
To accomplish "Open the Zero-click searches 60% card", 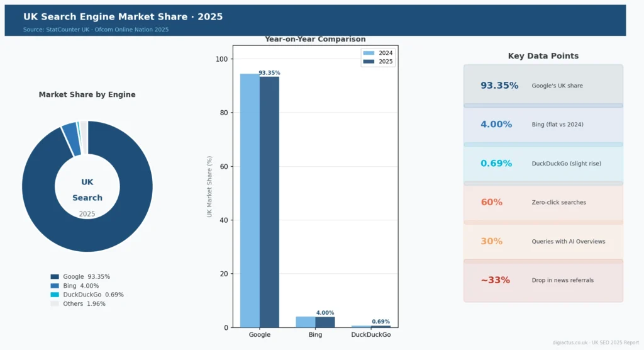I will tap(543, 203).
